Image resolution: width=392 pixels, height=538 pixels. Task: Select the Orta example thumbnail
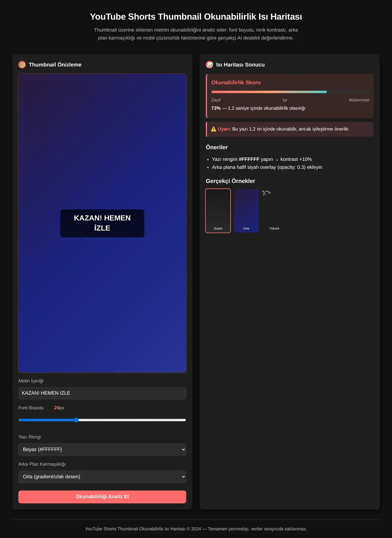click(246, 211)
